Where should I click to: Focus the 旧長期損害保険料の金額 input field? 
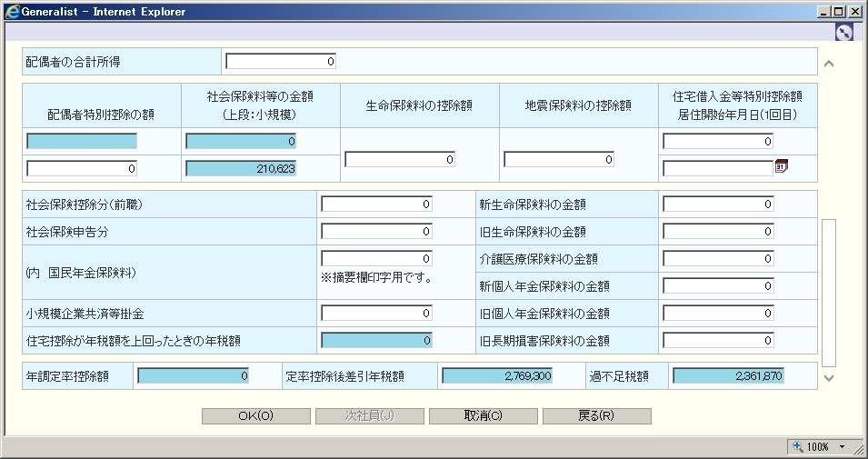pyautogui.click(x=718, y=341)
